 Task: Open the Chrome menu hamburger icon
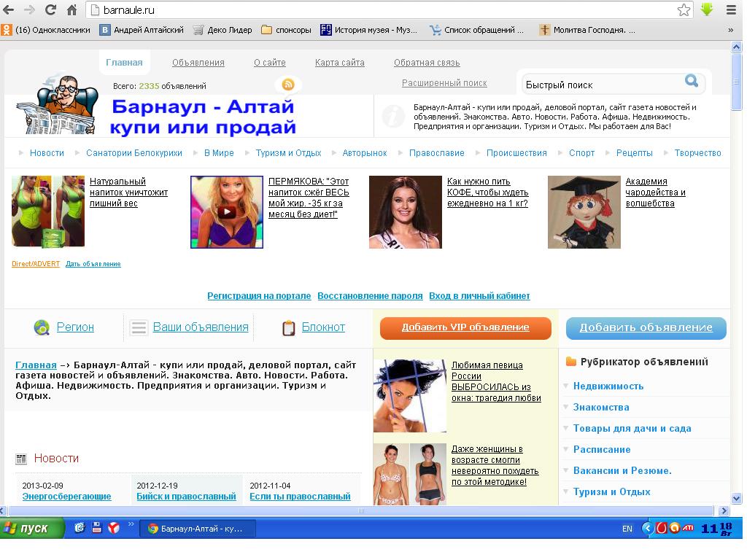click(x=731, y=10)
